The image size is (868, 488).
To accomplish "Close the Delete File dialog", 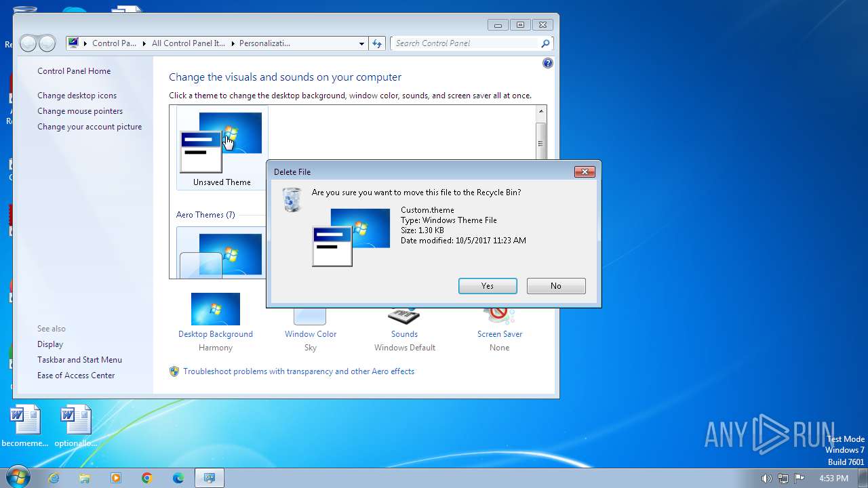I will click(585, 172).
